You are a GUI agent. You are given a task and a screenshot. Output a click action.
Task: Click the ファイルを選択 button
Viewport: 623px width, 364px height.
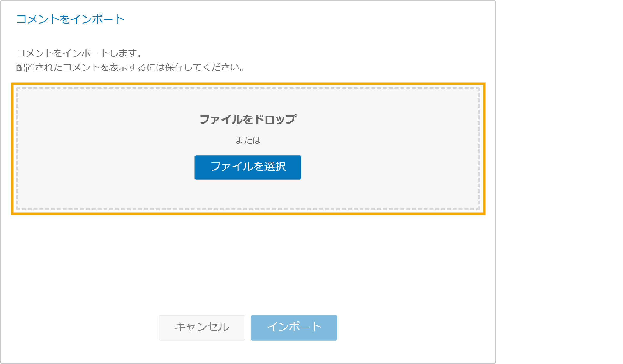click(x=248, y=167)
